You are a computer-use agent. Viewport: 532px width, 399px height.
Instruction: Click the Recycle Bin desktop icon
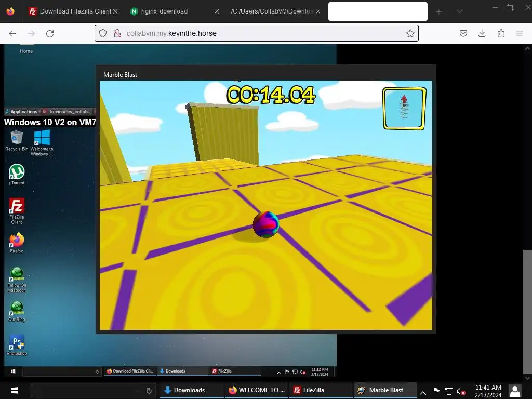[x=17, y=141]
